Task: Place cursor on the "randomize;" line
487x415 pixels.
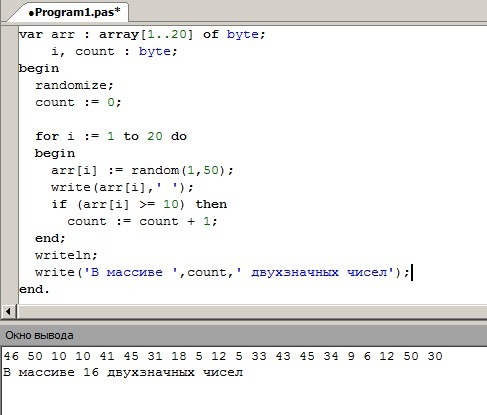Action: point(74,85)
